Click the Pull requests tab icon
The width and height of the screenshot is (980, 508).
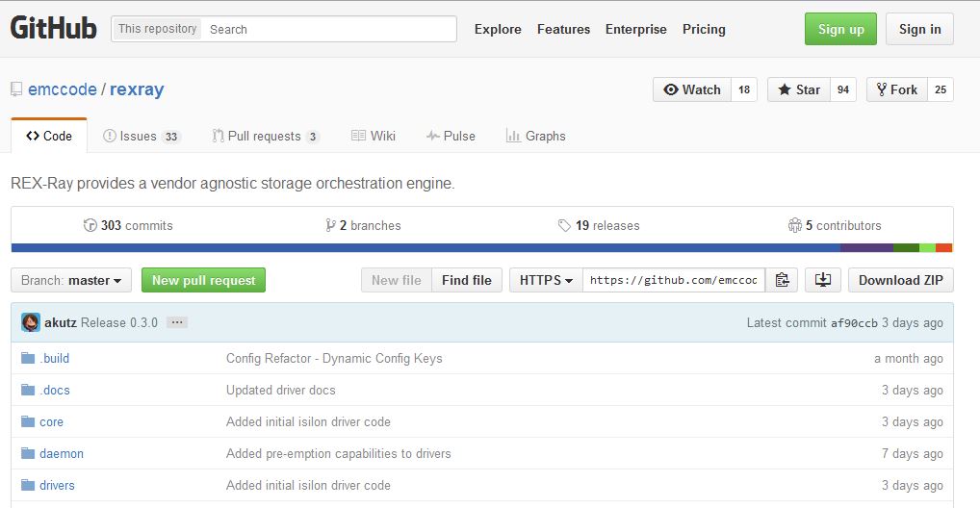[x=218, y=136]
